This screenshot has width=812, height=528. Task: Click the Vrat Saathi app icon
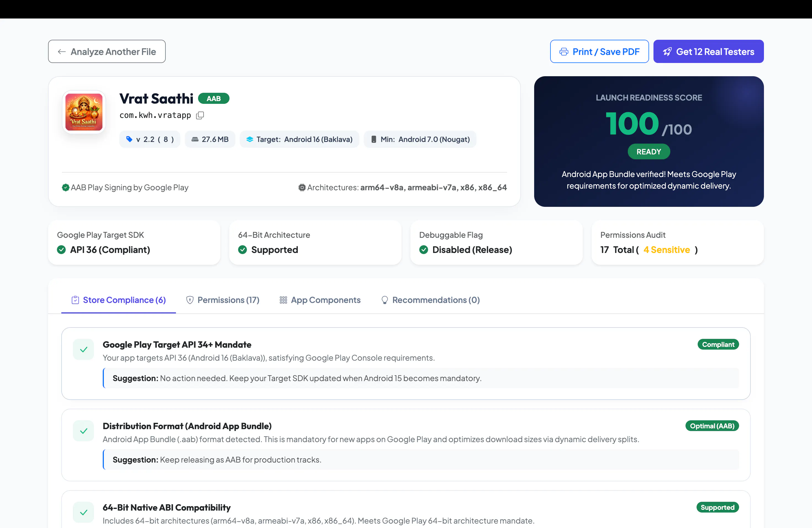[x=84, y=112]
